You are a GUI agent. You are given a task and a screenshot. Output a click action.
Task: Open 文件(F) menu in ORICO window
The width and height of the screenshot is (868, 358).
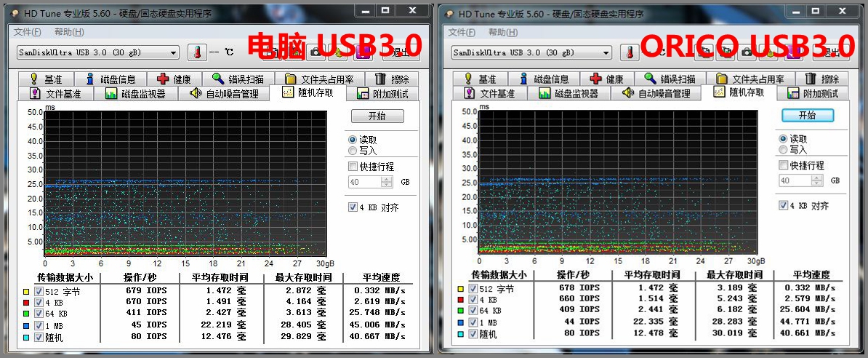pyautogui.click(x=462, y=32)
